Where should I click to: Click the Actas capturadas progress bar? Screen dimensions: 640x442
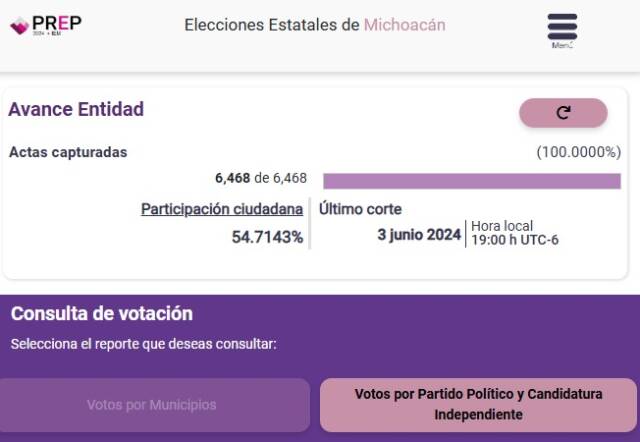click(x=472, y=181)
